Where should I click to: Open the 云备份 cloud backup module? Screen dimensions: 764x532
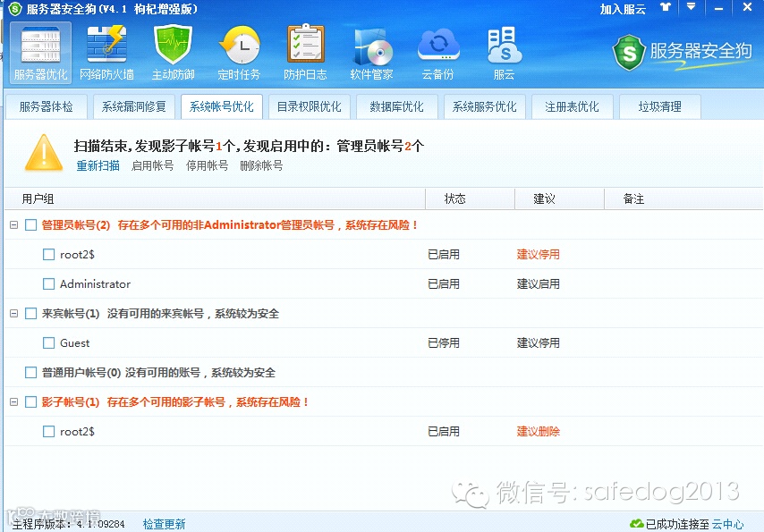click(437, 53)
